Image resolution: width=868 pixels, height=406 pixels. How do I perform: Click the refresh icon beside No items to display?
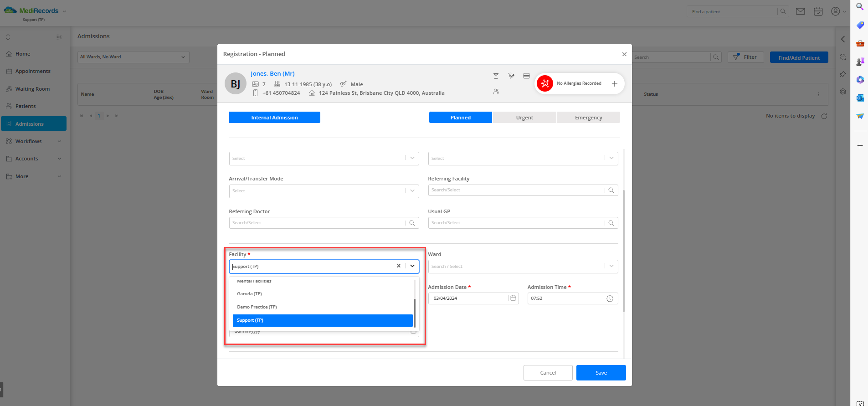824,116
